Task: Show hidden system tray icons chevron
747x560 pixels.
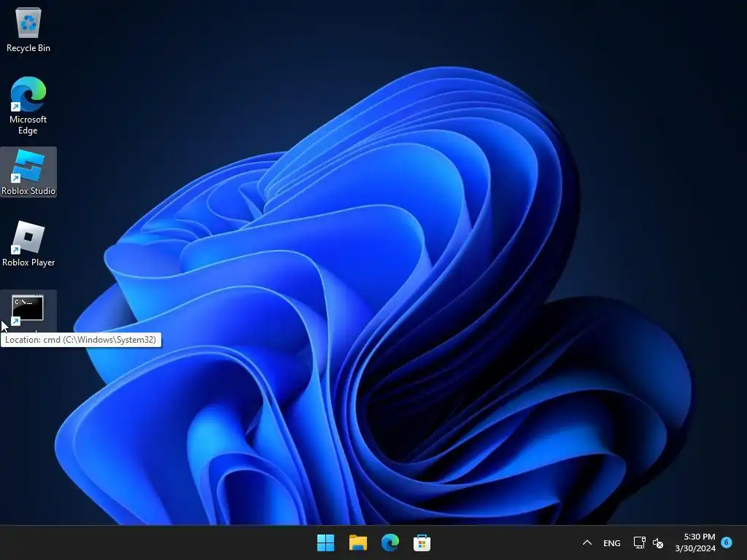Action: pyautogui.click(x=587, y=542)
